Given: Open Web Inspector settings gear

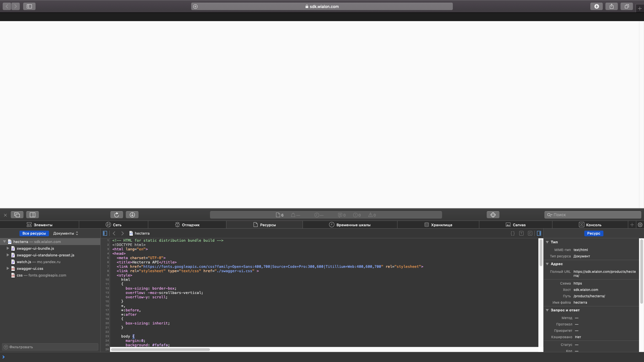Looking at the screenshot, I should (640, 225).
